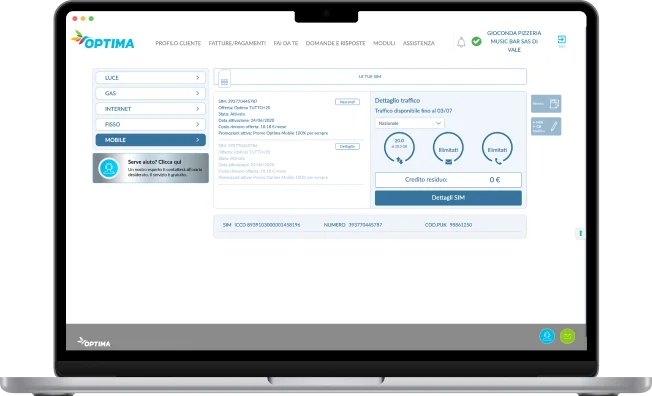The height and width of the screenshot is (396, 652).
Task: Click the SIM card icon
Action: point(224,78)
